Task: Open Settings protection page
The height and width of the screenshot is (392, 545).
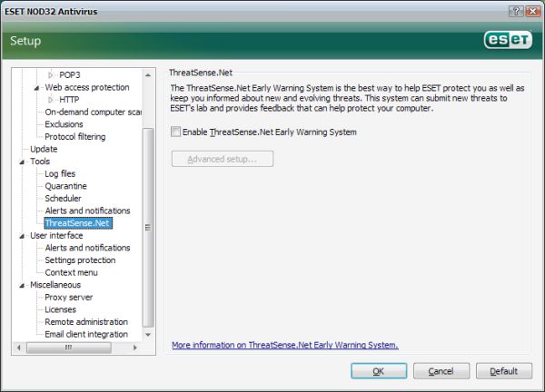Action: pos(80,260)
